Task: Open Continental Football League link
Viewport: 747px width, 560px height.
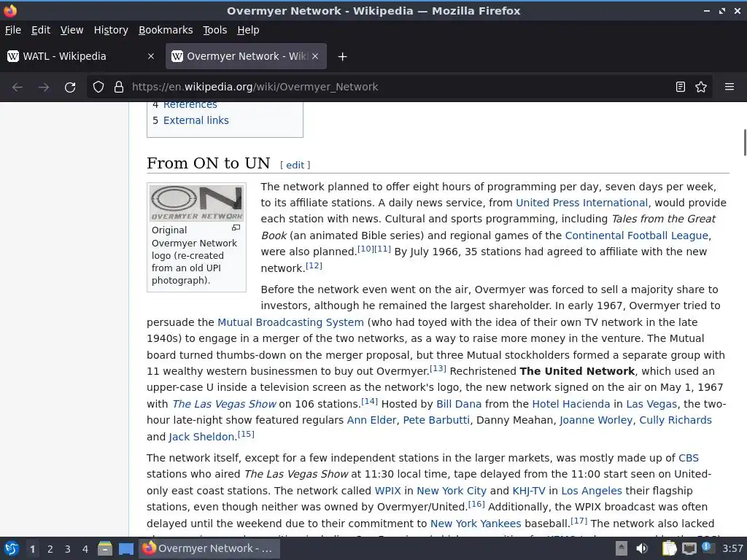Action: 636,236
